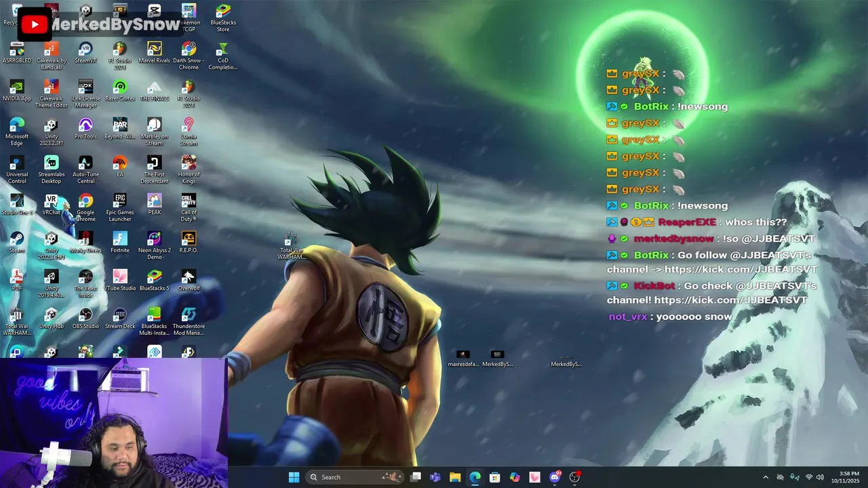Open the NVIDIA App shortcut
The image size is (868, 488).
pyautogui.click(x=17, y=91)
